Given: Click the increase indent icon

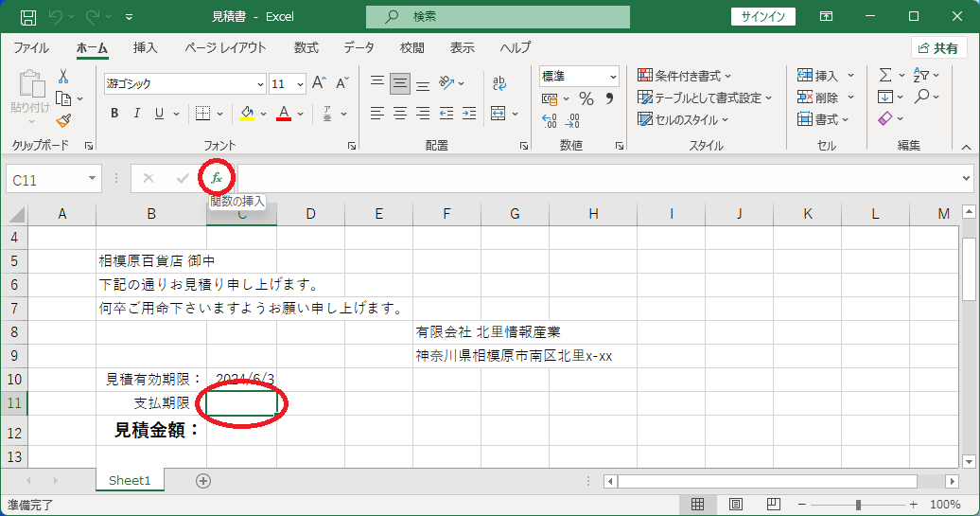Looking at the screenshot, I should pos(469,114).
